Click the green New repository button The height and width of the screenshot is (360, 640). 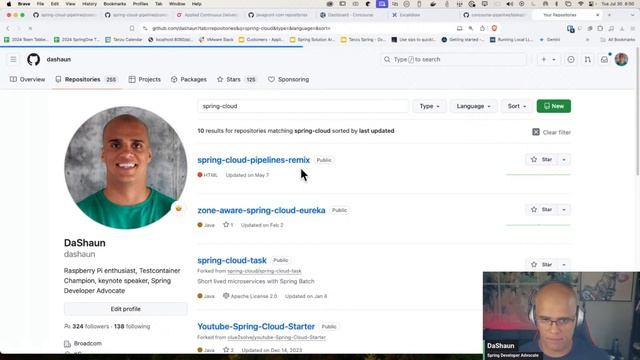pos(553,106)
